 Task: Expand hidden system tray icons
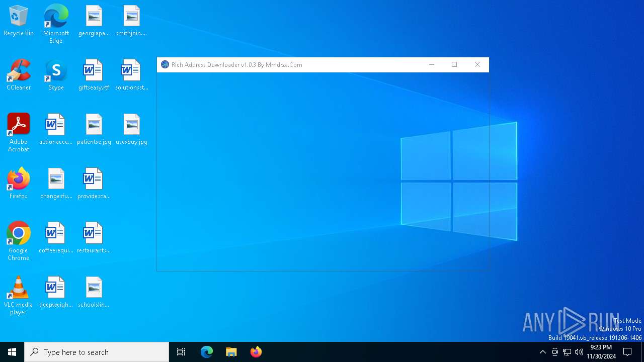click(x=542, y=352)
